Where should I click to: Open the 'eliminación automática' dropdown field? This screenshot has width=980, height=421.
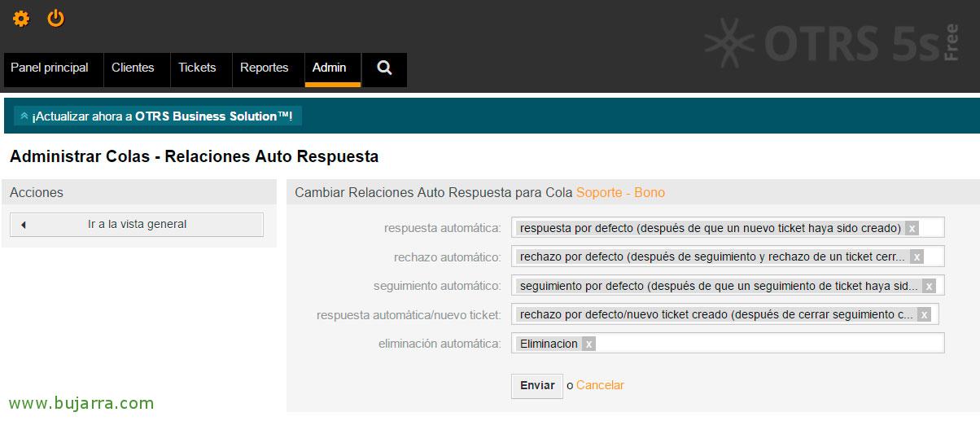(765, 344)
